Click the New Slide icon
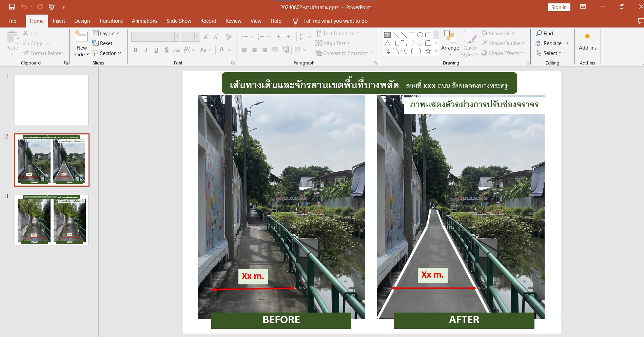Viewport: 644px width, 337px height. 82,37
